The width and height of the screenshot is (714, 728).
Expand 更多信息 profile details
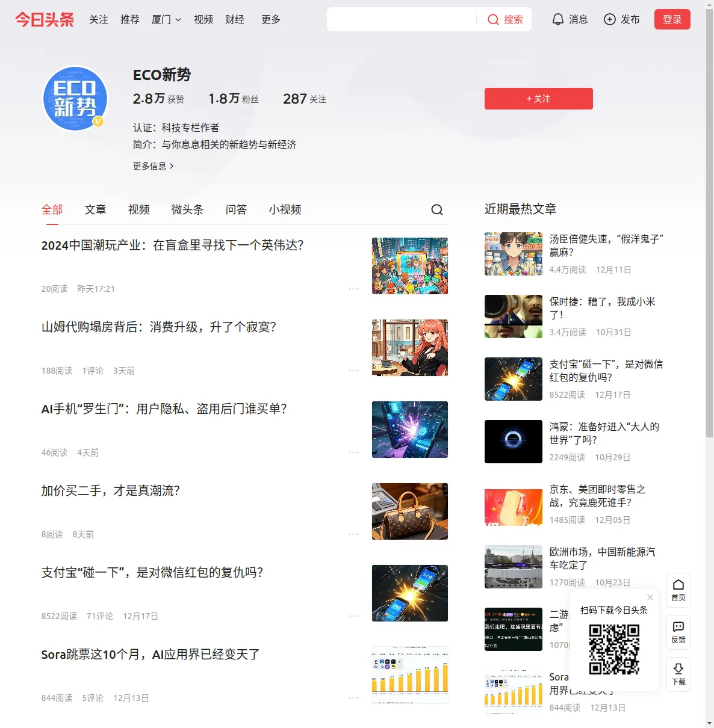[x=153, y=166]
